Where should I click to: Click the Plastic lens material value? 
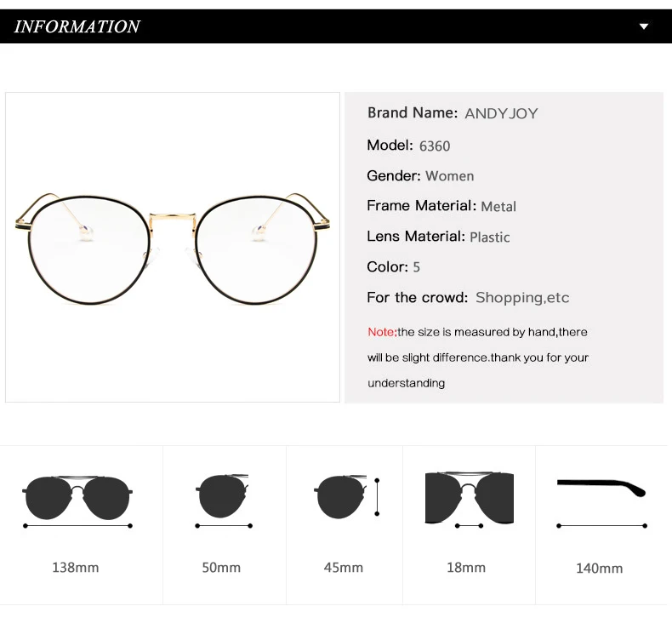point(490,237)
